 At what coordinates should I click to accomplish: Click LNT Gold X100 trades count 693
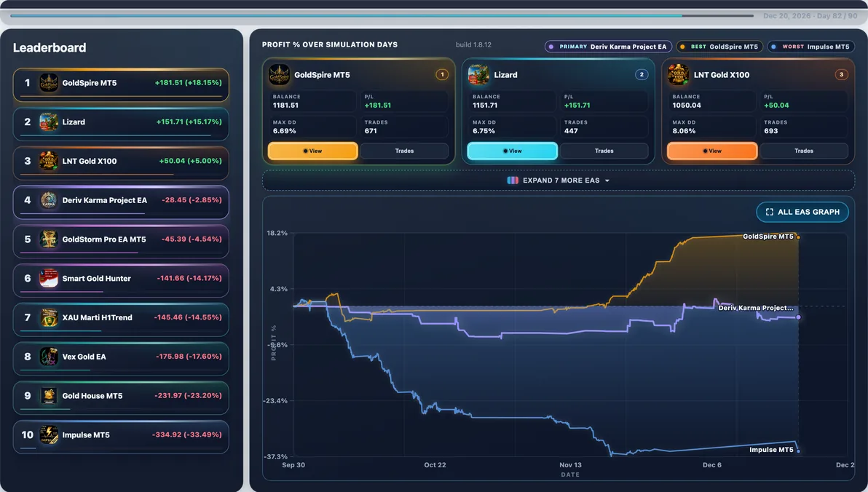771,131
